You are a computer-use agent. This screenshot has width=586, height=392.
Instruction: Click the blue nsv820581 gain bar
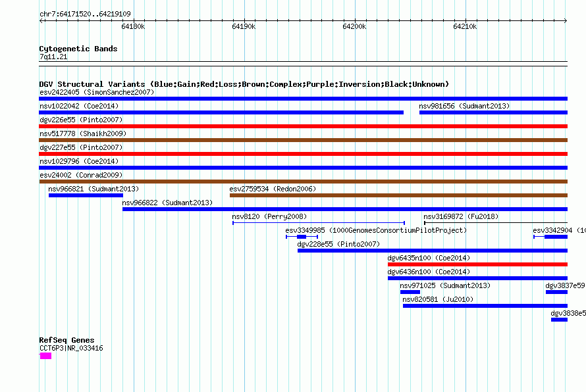pos(485,306)
